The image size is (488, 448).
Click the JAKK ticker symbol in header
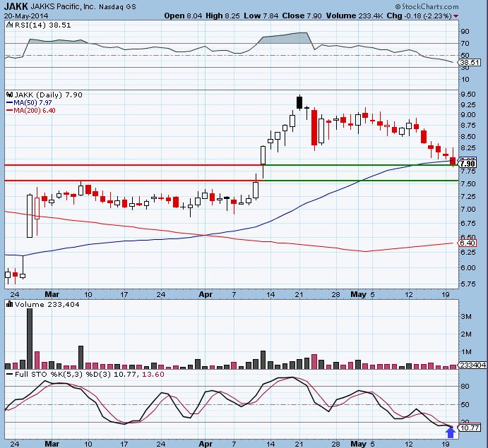(x=16, y=6)
